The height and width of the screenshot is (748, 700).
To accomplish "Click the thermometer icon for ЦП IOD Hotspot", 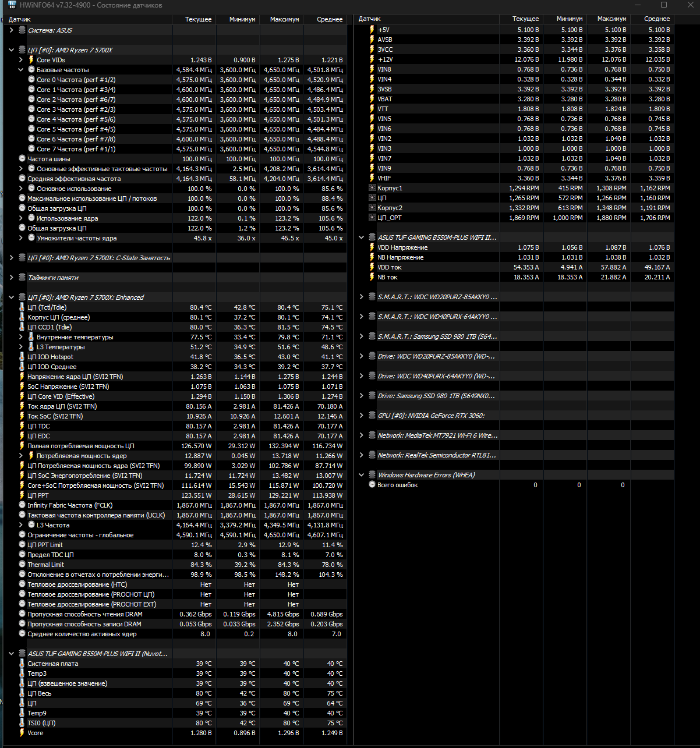I will (22, 357).
